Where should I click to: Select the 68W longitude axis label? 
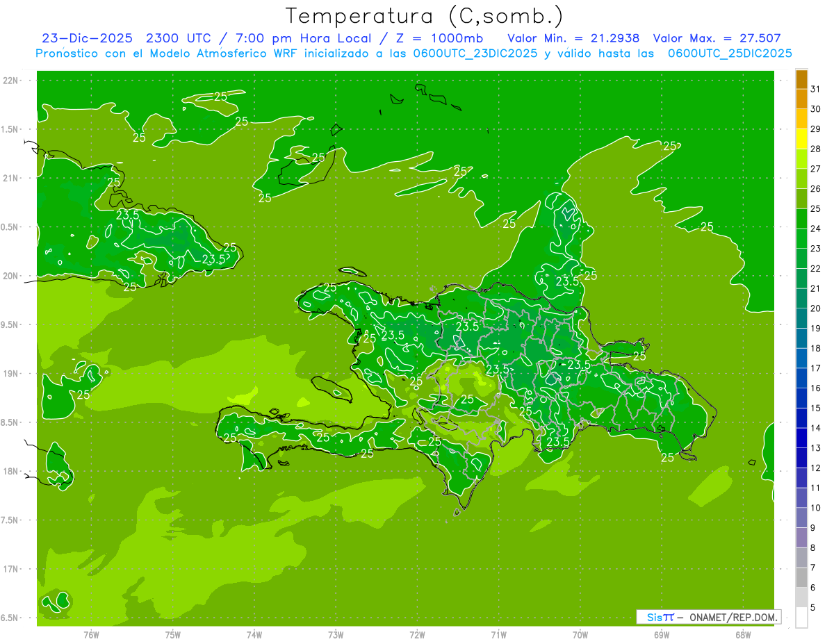(x=742, y=635)
